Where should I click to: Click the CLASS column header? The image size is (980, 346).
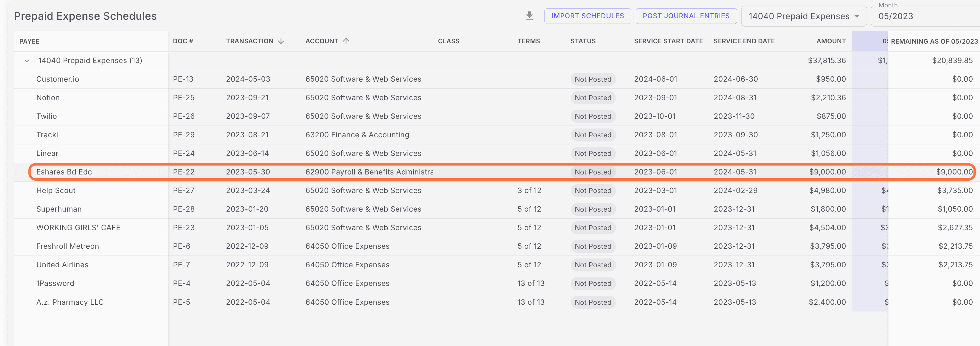pos(448,41)
